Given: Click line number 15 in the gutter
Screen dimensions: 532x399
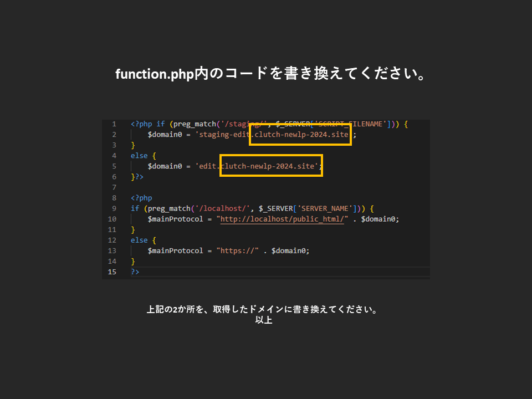Looking at the screenshot, I should tap(112, 272).
